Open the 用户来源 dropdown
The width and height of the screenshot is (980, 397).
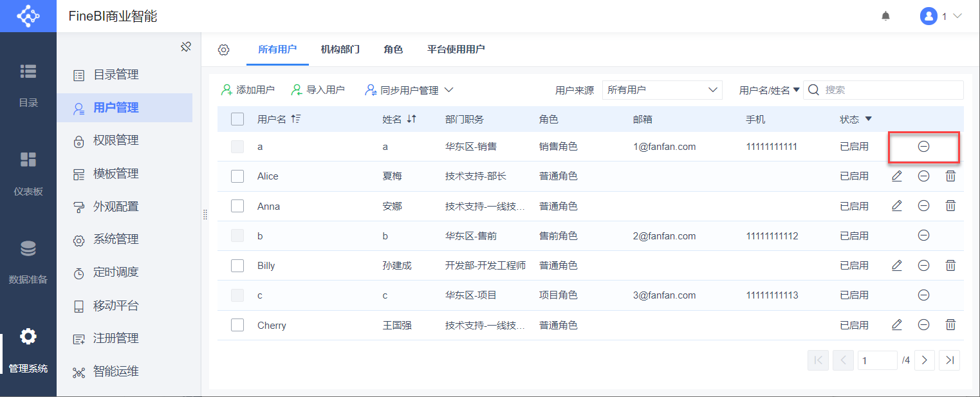pos(662,90)
